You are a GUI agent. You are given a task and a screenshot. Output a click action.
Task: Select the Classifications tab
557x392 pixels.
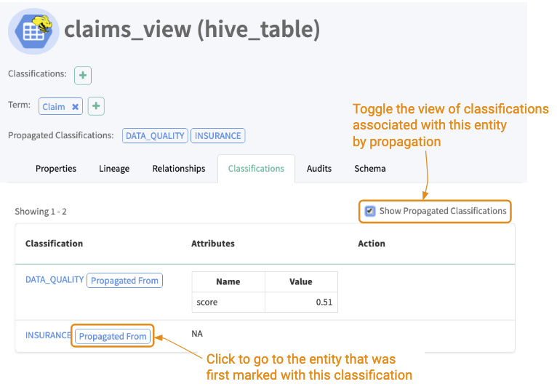pyautogui.click(x=256, y=169)
